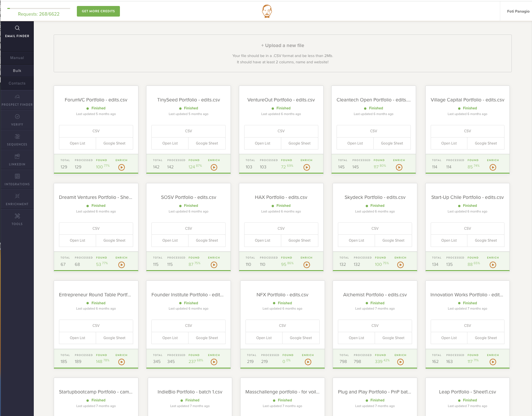532x416 pixels.
Task: Start enrich for Village Capital Portfolio
Action: (x=493, y=167)
